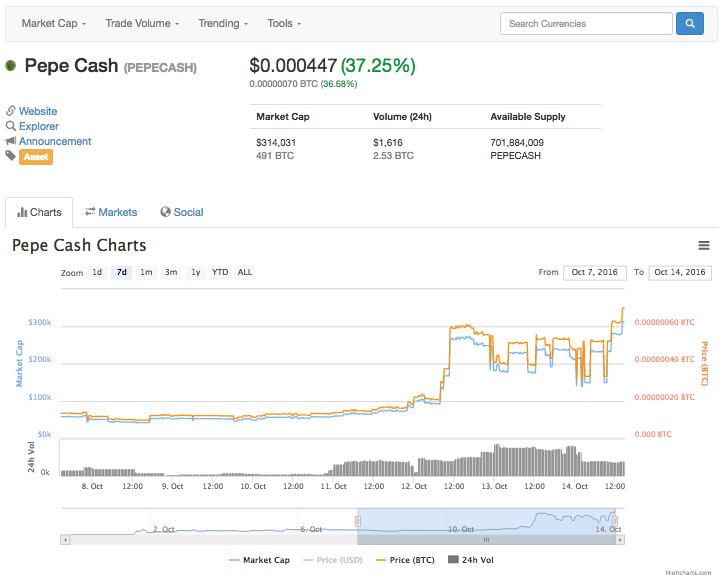Image resolution: width=723 pixels, height=575 pixels.
Task: Select the 7d zoom range
Action: [122, 273]
